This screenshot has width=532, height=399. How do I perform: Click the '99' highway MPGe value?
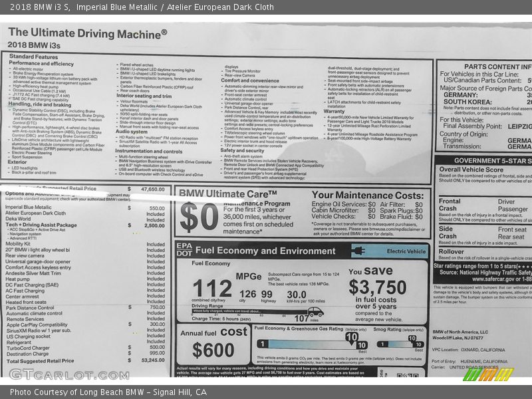coord(267,294)
